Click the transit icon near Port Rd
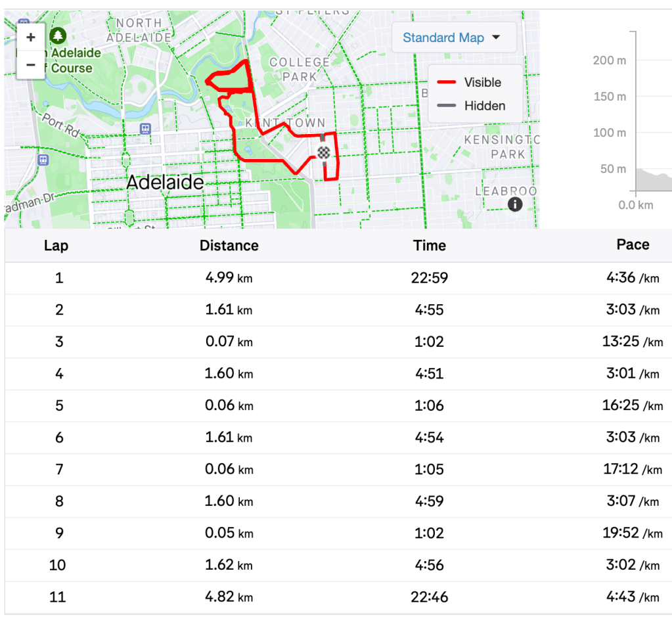The width and height of the screenshot is (672, 617). [145, 129]
